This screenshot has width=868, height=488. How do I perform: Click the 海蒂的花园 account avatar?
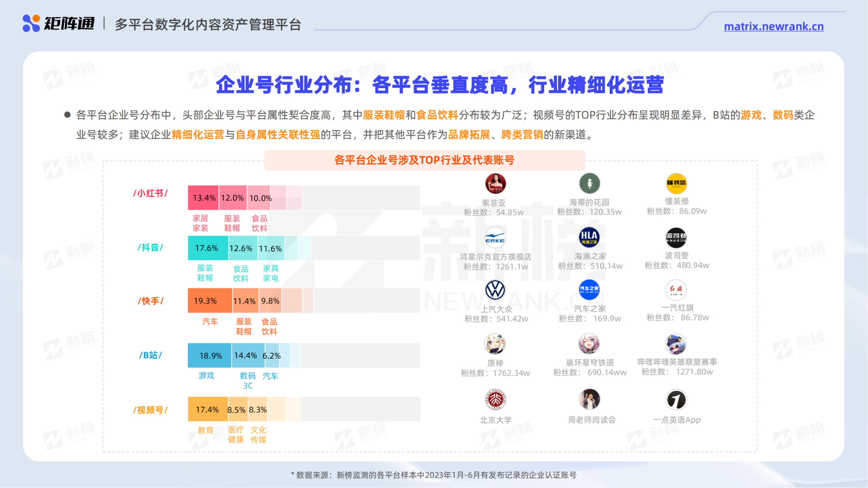point(590,183)
